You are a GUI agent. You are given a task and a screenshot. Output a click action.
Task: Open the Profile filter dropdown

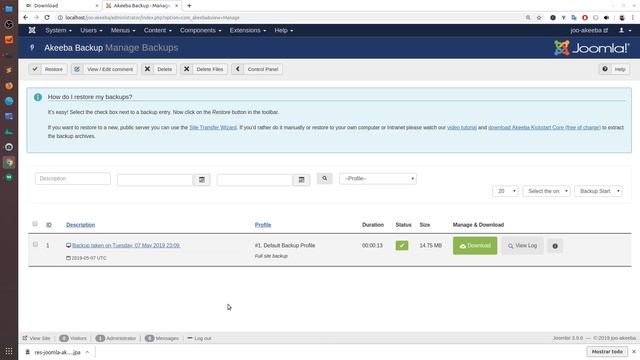[378, 178]
